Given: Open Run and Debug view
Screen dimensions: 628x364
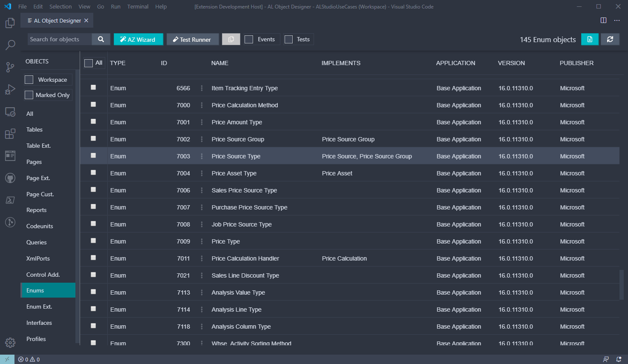Looking at the screenshot, I should (10, 89).
